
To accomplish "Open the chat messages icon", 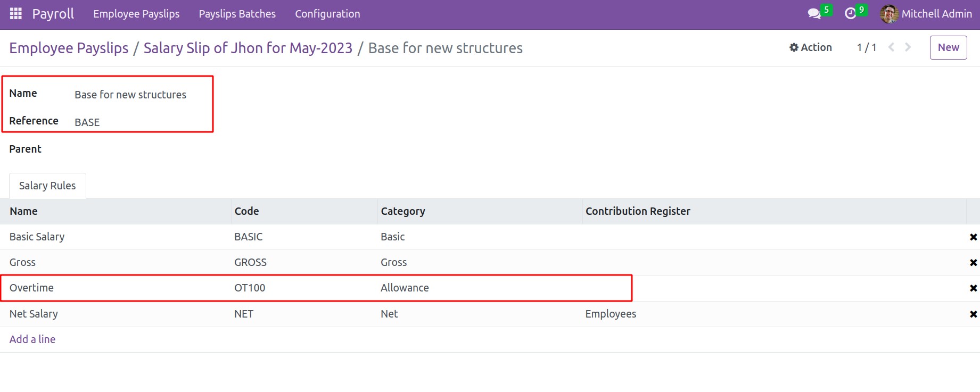I will tap(814, 14).
